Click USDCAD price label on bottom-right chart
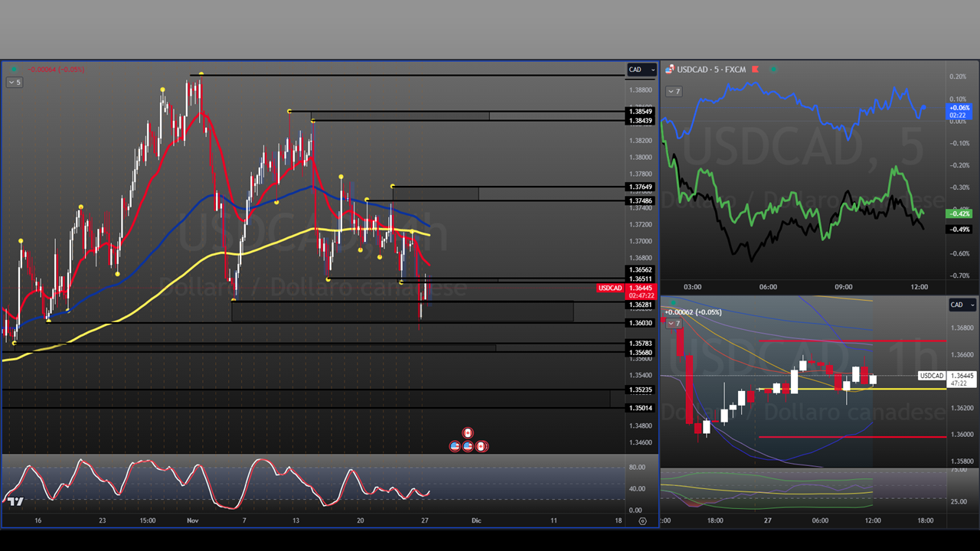The height and width of the screenshot is (551, 980). coord(932,376)
